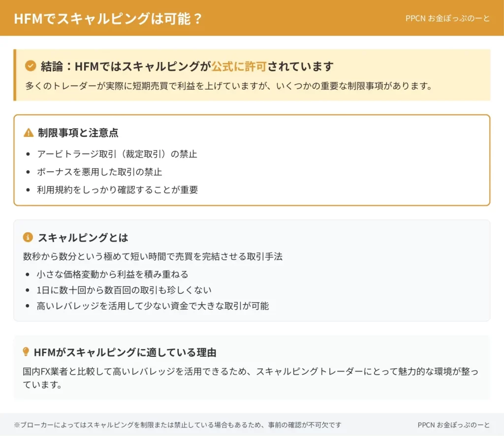
Task: Click the info icon beside スキャルピングとは
Action: [x=28, y=237]
